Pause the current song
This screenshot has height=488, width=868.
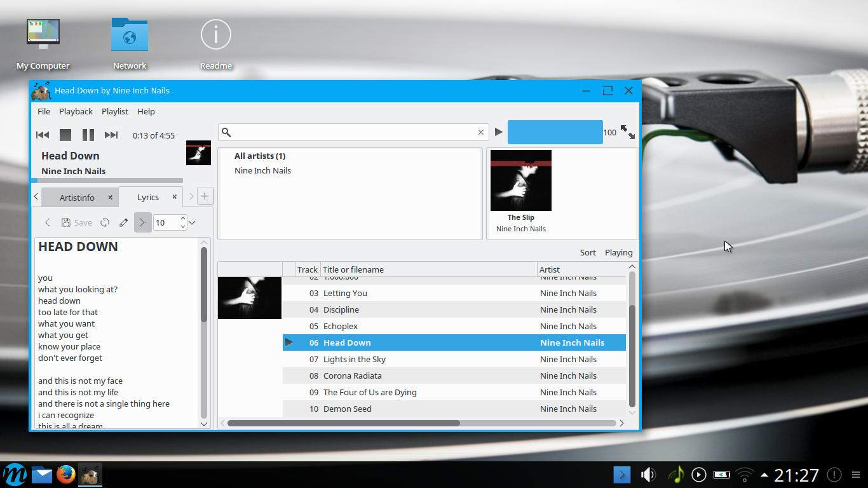[88, 135]
